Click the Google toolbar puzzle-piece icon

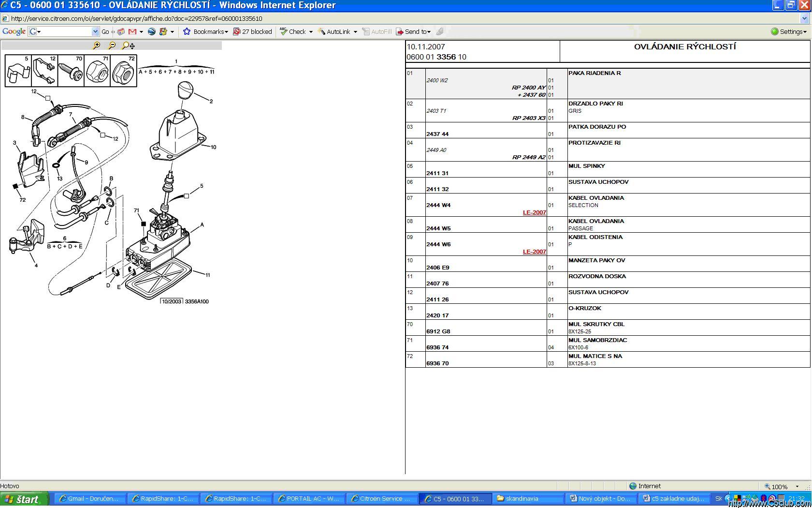(163, 31)
